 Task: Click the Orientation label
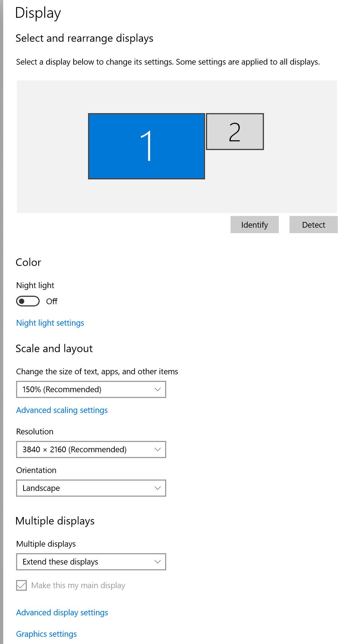tap(36, 470)
